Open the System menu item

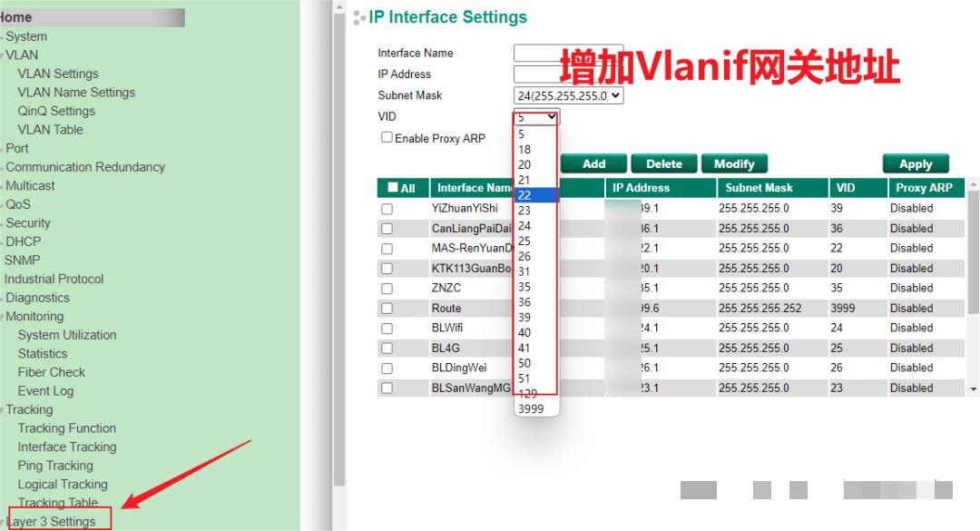coord(26,36)
